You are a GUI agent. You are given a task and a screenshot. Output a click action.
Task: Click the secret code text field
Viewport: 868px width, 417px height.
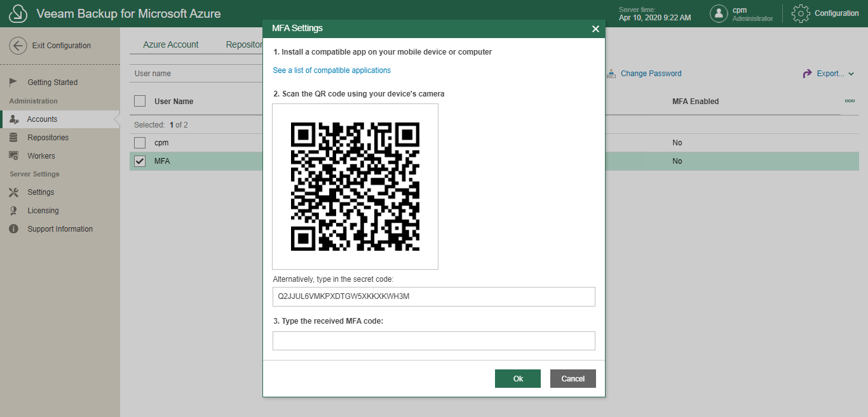[x=434, y=296]
